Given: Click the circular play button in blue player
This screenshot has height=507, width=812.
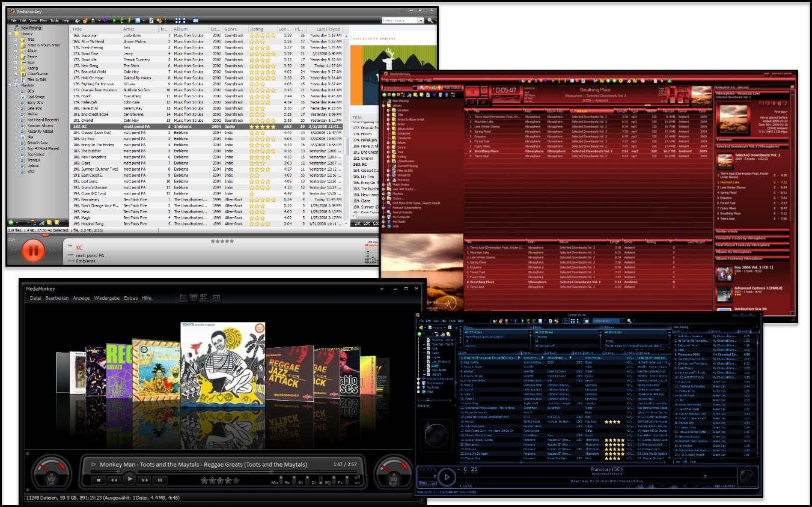Looking at the screenshot, I should tap(446, 477).
